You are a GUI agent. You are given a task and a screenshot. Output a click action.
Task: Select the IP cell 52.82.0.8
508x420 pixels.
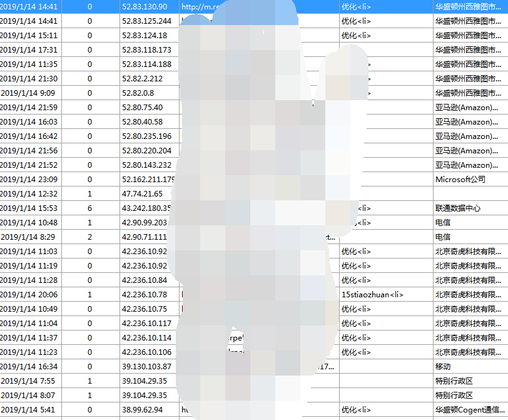(138, 93)
